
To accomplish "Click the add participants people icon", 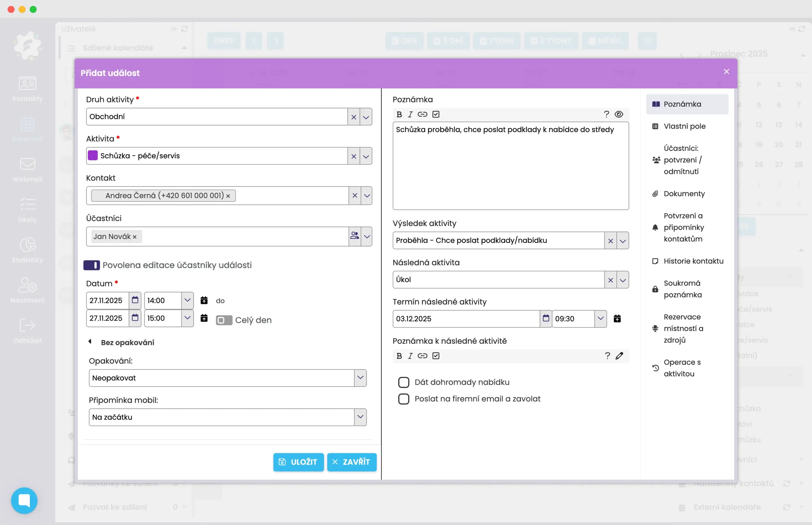I will (355, 236).
